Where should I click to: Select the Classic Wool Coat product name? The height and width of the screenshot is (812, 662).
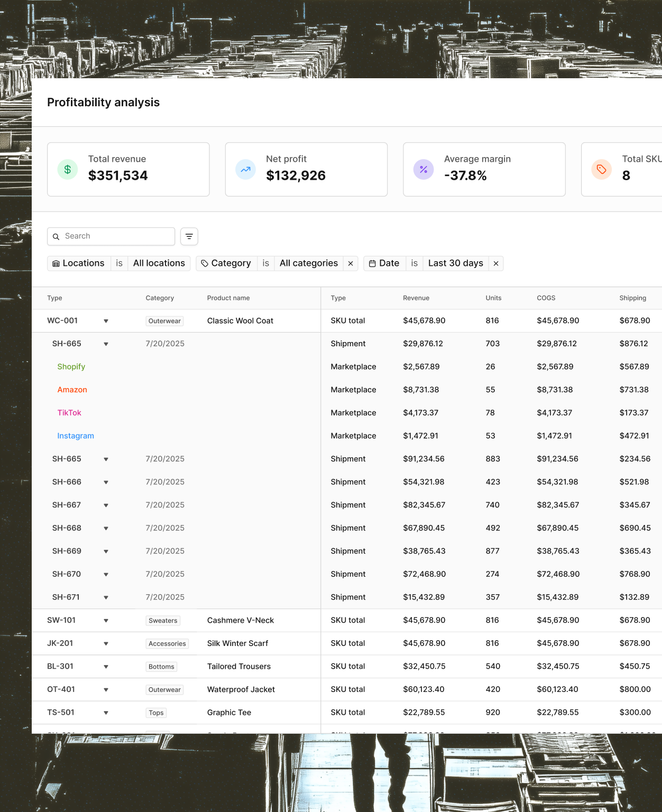240,321
